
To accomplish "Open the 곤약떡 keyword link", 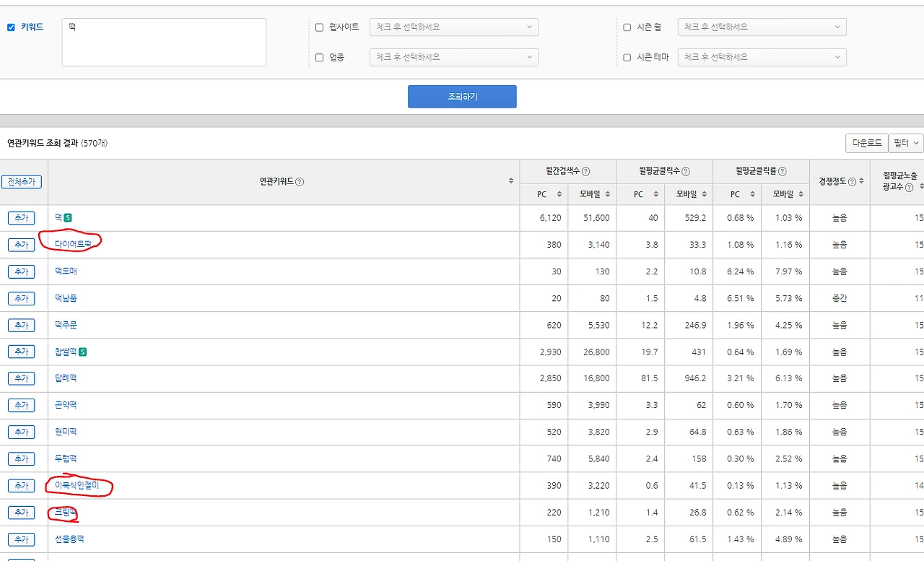I will 66,405.
